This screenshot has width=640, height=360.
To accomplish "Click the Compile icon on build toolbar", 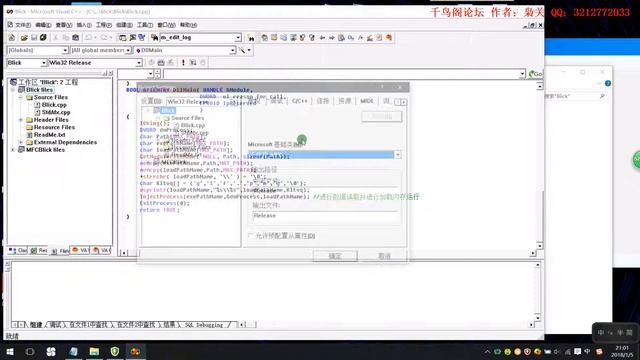I will pyautogui.click(x=151, y=62).
